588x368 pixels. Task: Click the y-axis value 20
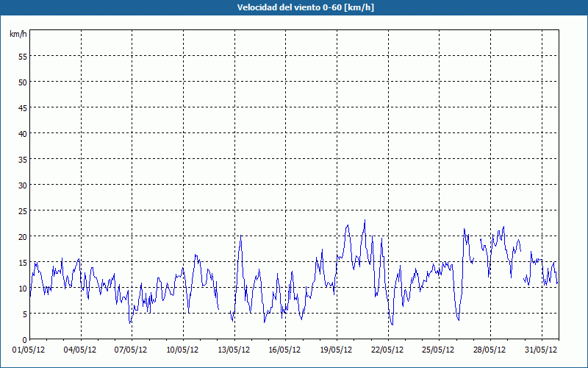tap(23, 237)
